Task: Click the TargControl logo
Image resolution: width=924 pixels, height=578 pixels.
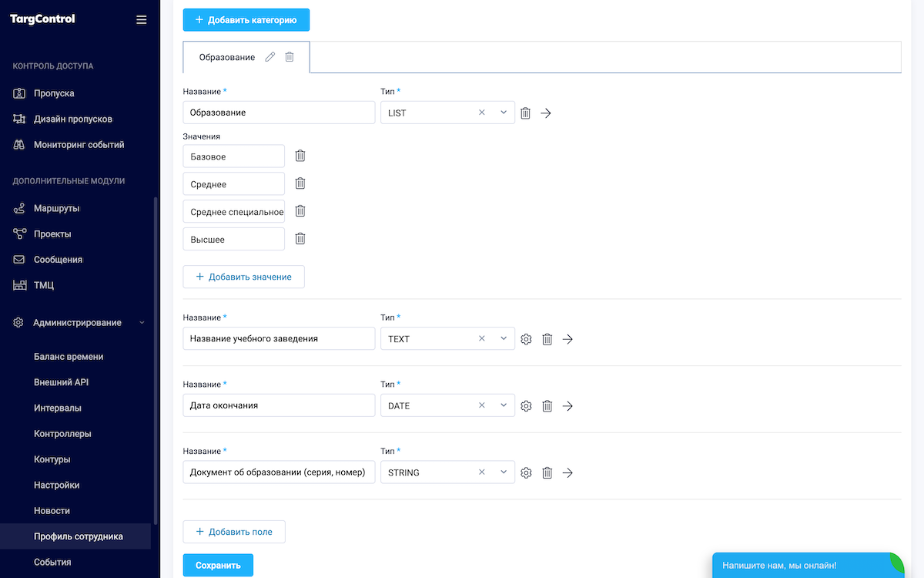Action: tap(43, 19)
